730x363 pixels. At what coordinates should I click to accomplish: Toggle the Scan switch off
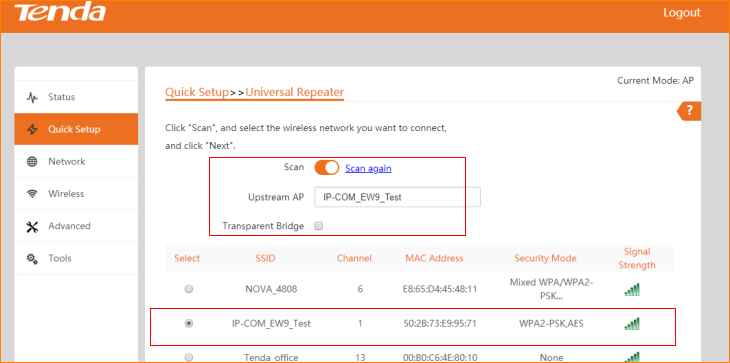pos(326,168)
